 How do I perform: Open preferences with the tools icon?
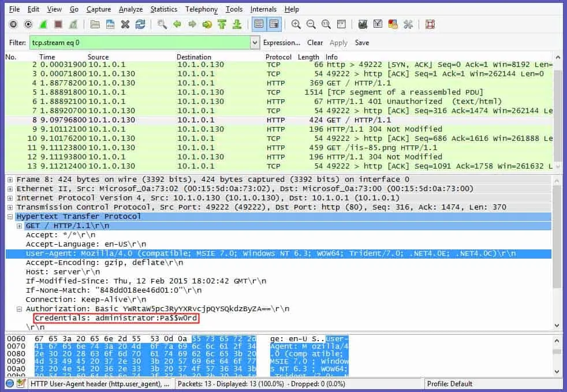408,24
